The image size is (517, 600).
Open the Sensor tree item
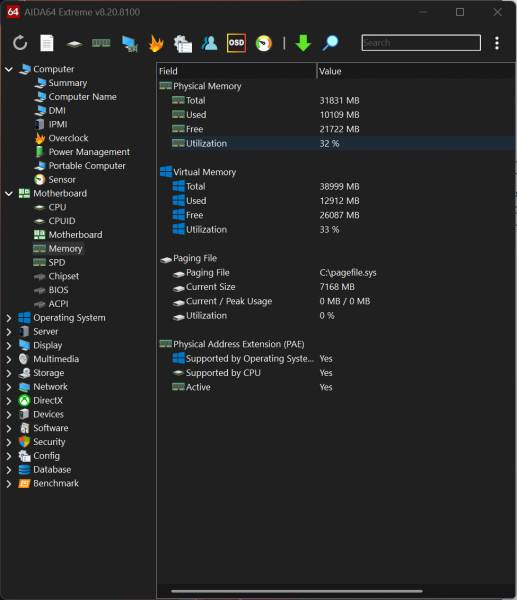(62, 179)
